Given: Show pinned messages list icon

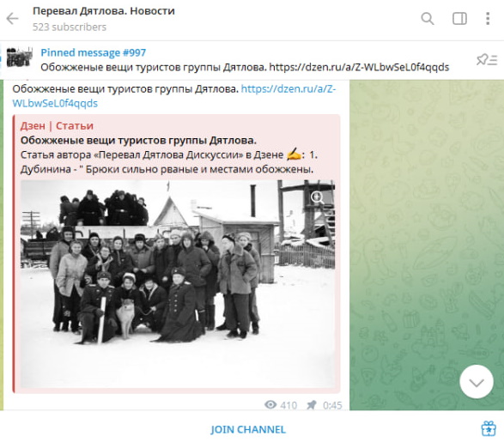Looking at the screenshot, I should 487,60.
